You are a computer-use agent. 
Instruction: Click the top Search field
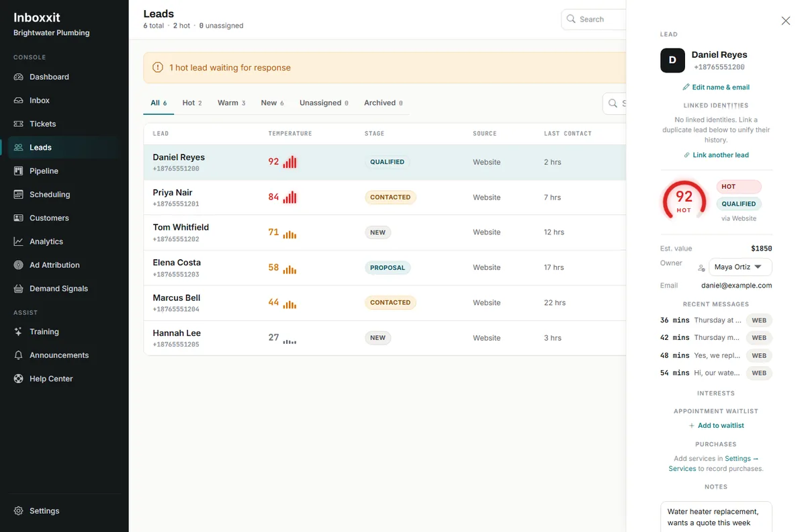pos(594,19)
